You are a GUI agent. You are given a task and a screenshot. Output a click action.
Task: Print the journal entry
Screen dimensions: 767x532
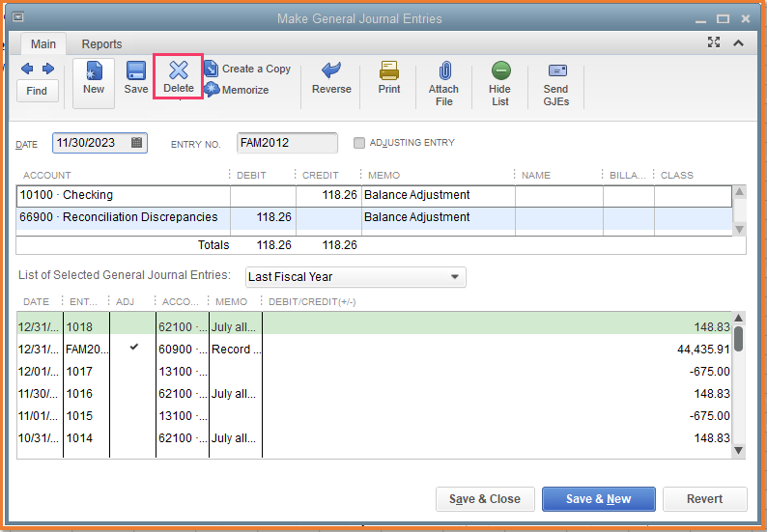pyautogui.click(x=389, y=78)
